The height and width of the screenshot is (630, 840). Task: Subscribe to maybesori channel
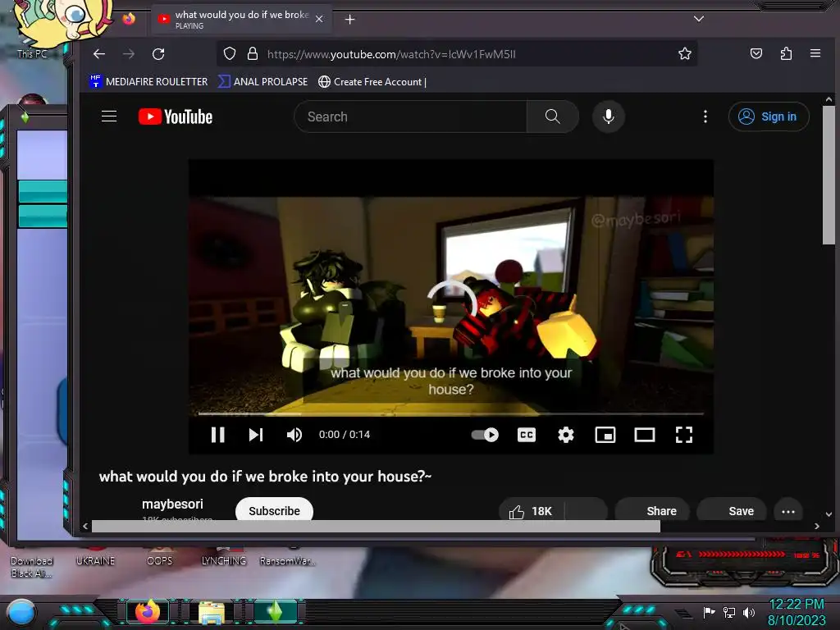click(x=274, y=510)
